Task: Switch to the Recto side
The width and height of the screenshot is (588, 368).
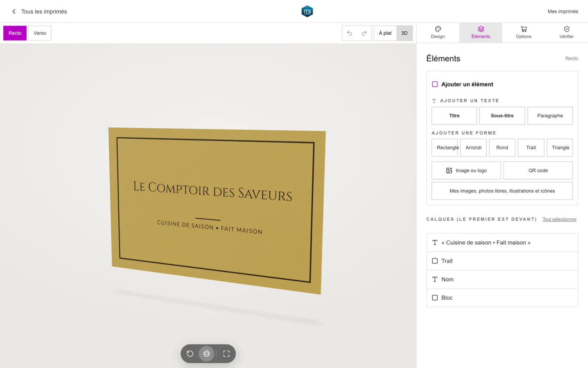Action: [15, 33]
